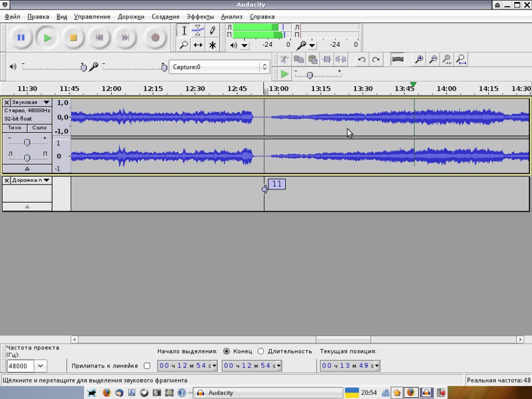Open the Справка menu

click(x=262, y=16)
